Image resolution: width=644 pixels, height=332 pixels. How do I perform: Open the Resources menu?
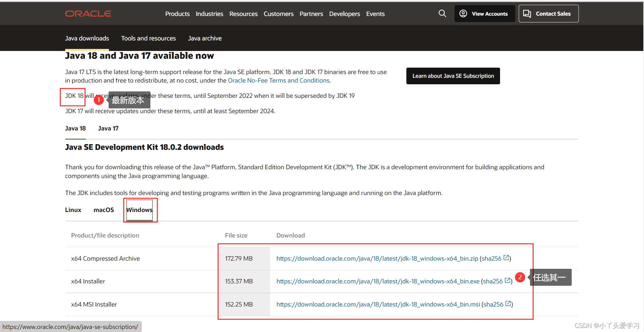click(x=243, y=14)
